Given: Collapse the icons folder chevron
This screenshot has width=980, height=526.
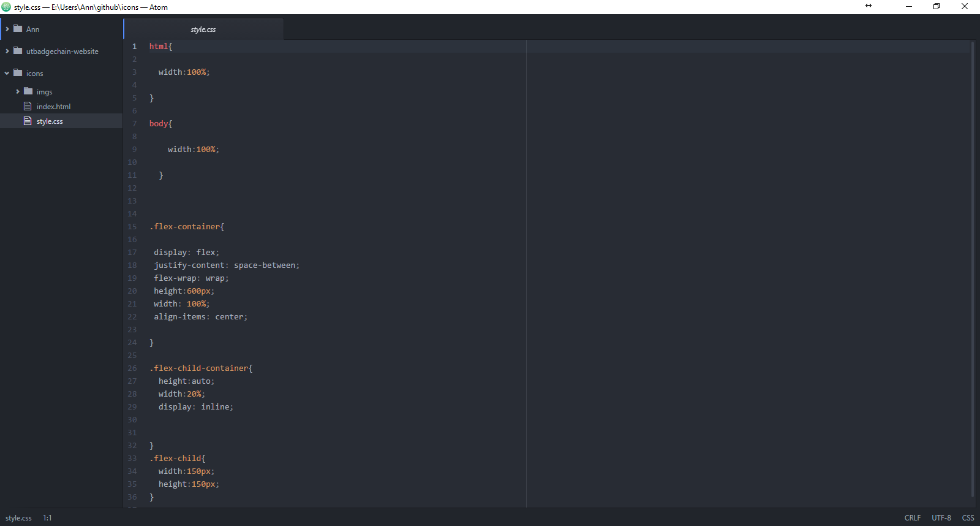Looking at the screenshot, I should point(7,74).
